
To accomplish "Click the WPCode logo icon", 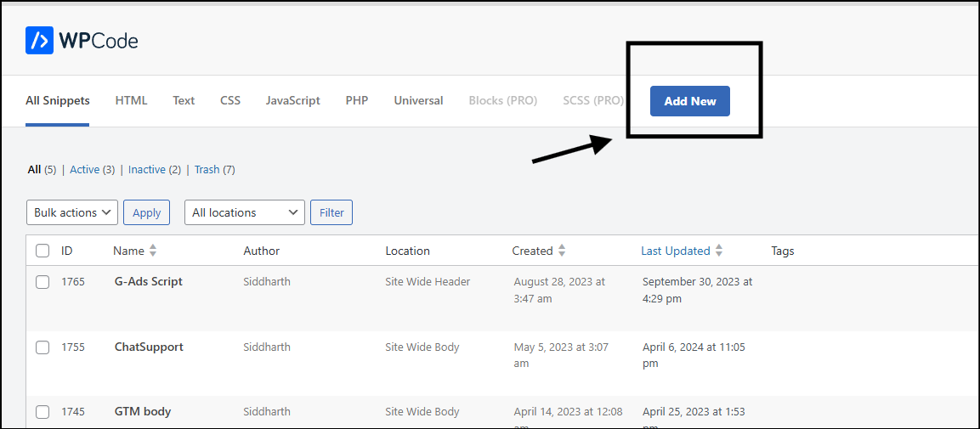I will click(x=39, y=41).
